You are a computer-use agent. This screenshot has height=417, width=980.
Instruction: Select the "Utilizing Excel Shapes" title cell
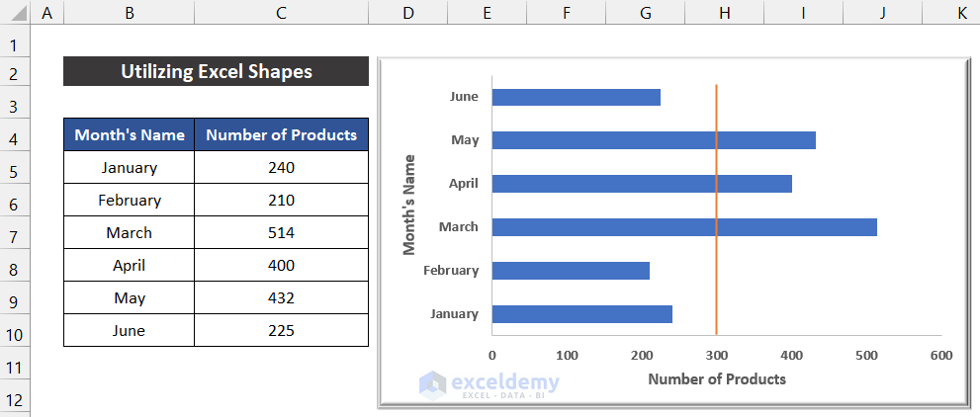pyautogui.click(x=216, y=71)
